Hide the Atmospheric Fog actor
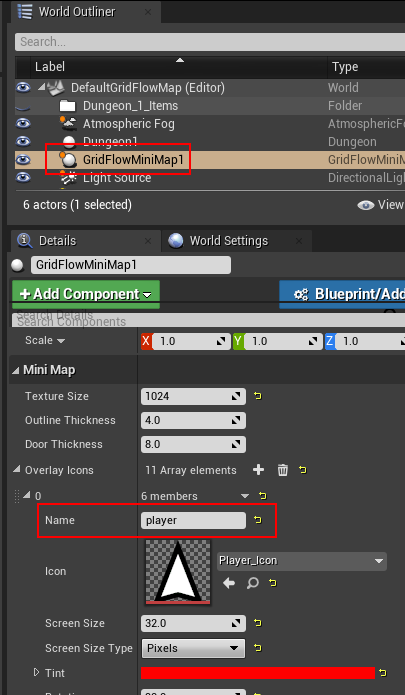 [x=23, y=124]
